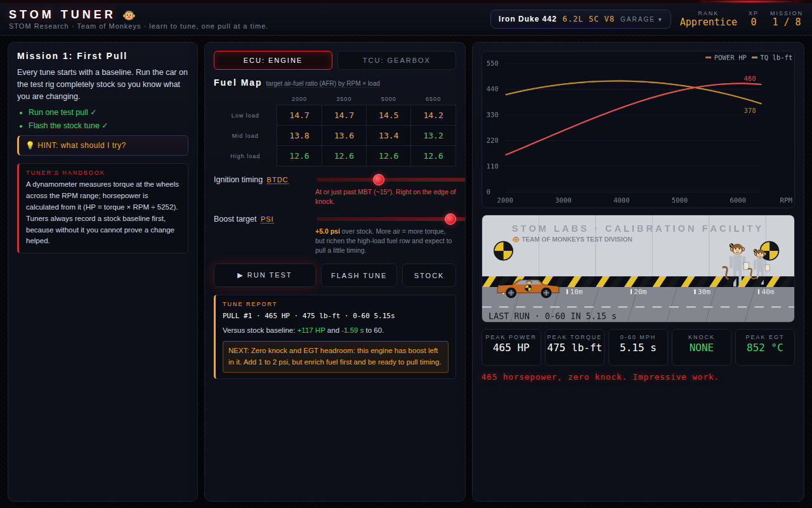Click the taller monkey technician
Image resolution: width=812 pixels, height=508 pixels.
(737, 265)
